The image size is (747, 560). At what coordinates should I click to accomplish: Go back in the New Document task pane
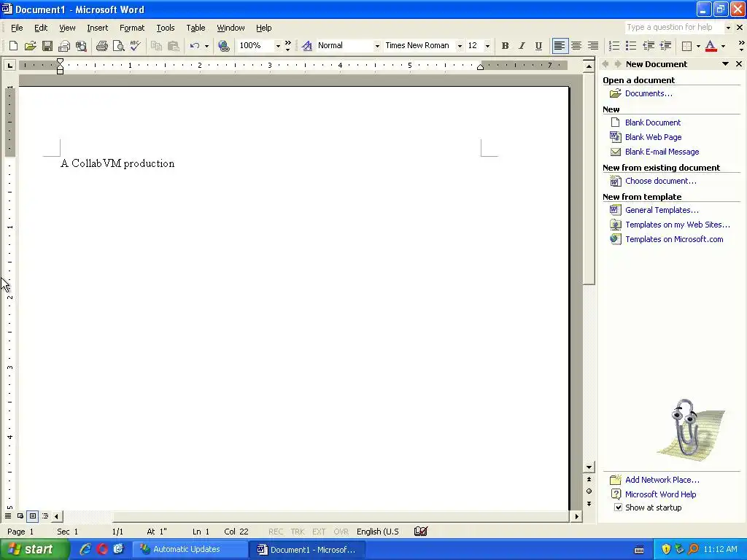coord(605,64)
